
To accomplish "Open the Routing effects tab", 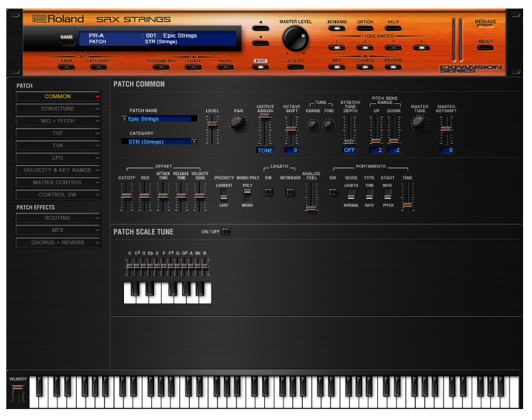I will pyautogui.click(x=58, y=218).
